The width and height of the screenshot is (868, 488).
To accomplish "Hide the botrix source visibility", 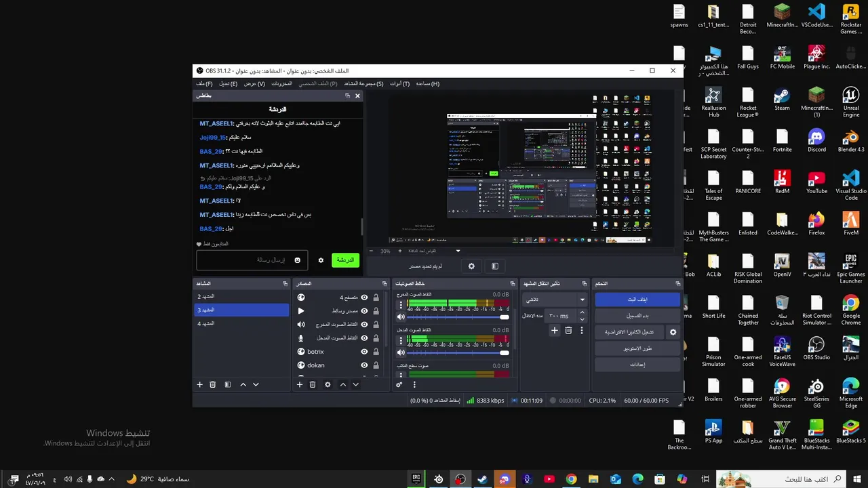I will [364, 352].
